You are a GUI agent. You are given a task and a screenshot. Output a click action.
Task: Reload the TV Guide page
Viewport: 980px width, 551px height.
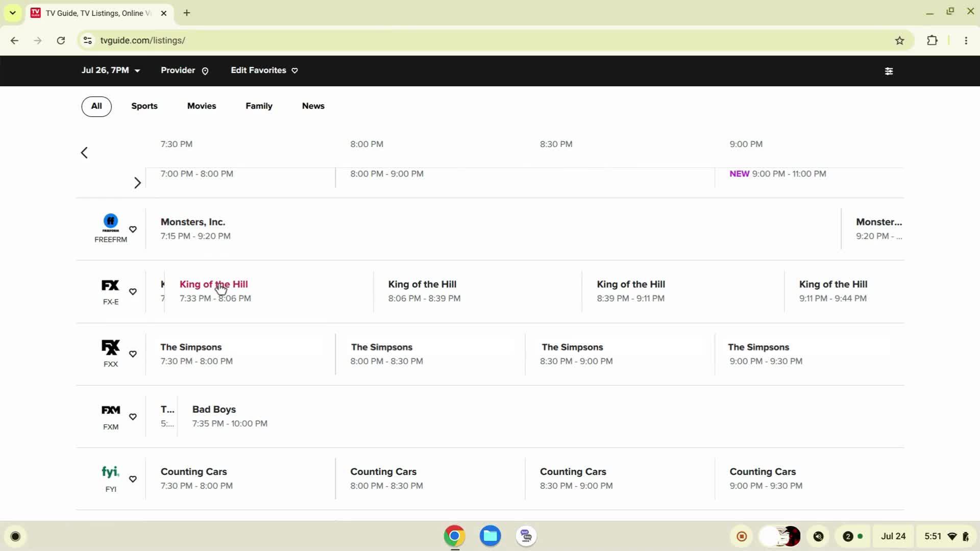[x=61, y=40]
